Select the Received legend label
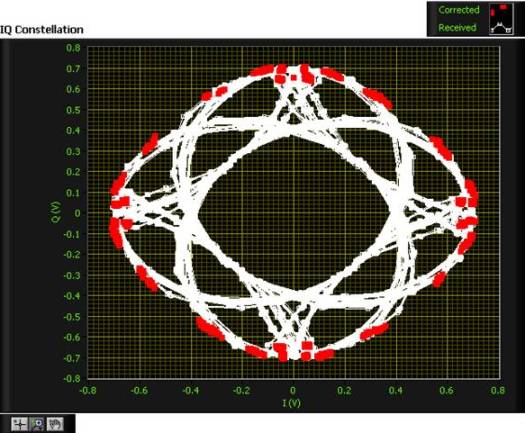The image size is (525, 433). [x=457, y=27]
